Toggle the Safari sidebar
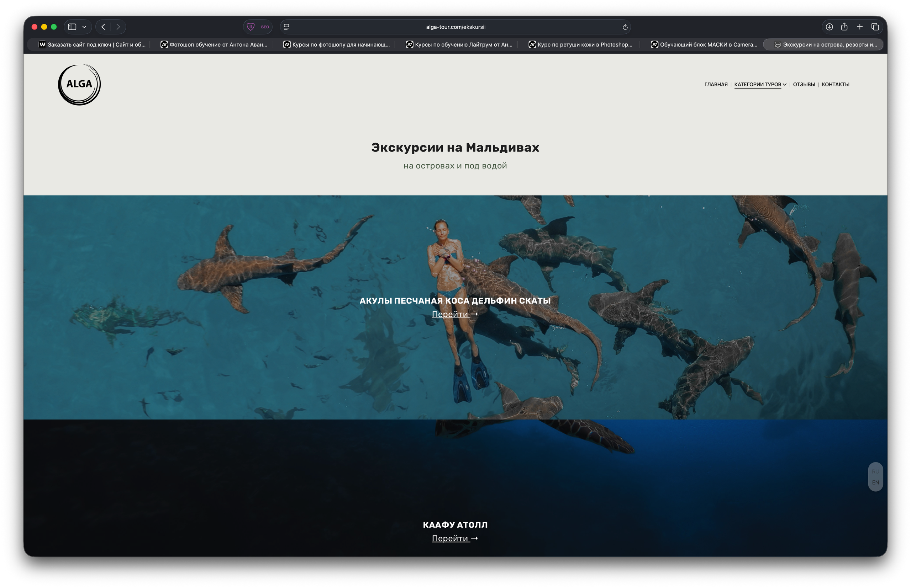This screenshot has width=911, height=588. click(x=72, y=27)
